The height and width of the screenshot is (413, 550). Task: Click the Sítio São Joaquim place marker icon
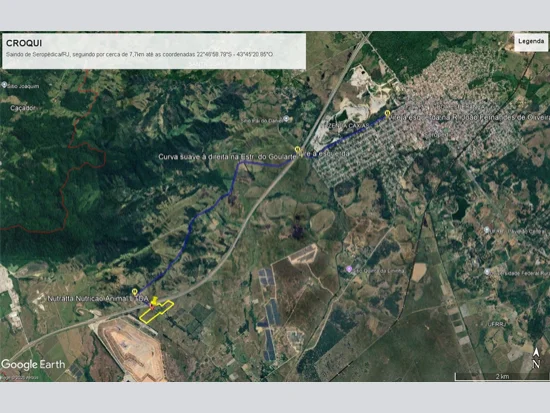pyautogui.click(x=4, y=85)
